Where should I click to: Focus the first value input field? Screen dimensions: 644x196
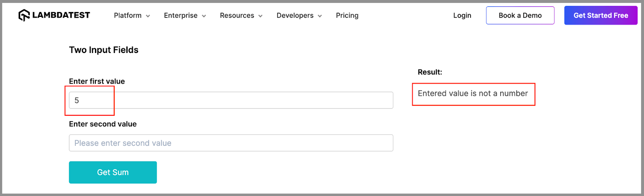[231, 100]
